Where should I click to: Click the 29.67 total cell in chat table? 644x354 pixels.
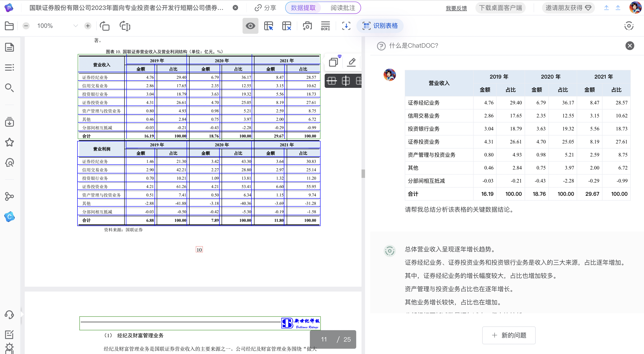tap(589, 194)
